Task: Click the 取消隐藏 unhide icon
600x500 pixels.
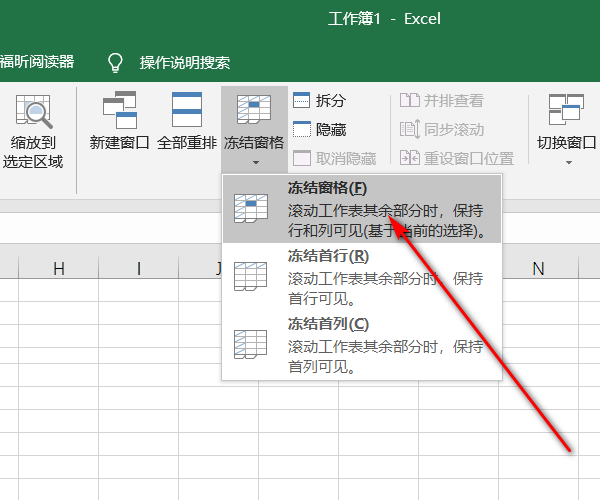Action: point(302,158)
